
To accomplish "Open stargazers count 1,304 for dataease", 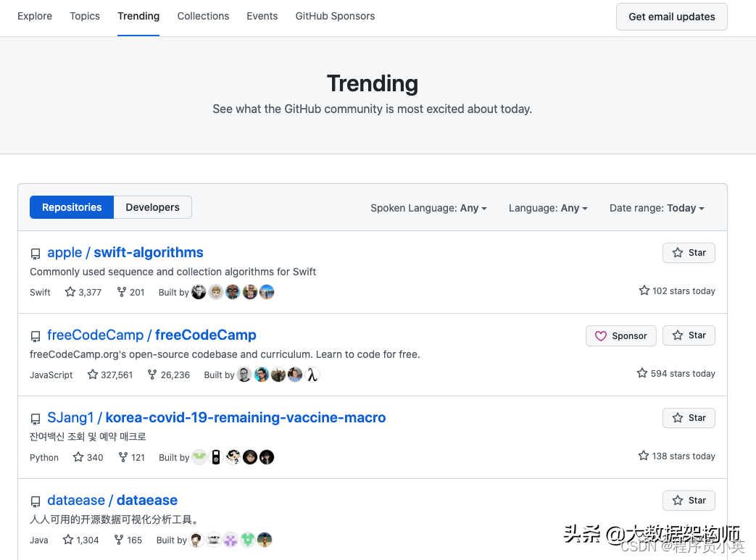I will [81, 540].
